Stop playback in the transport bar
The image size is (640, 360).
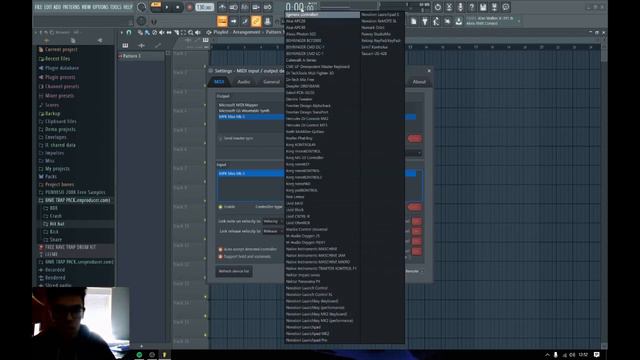pos(178,7)
